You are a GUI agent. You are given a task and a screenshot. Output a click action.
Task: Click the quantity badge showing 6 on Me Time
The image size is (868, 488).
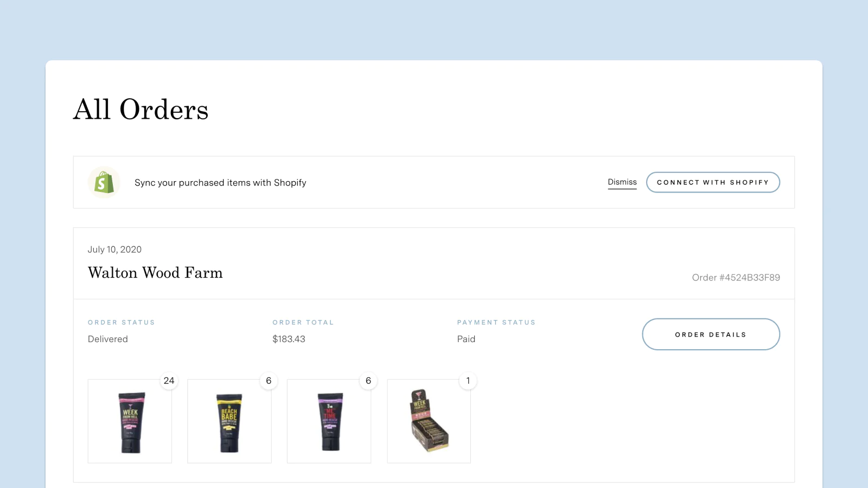(368, 381)
